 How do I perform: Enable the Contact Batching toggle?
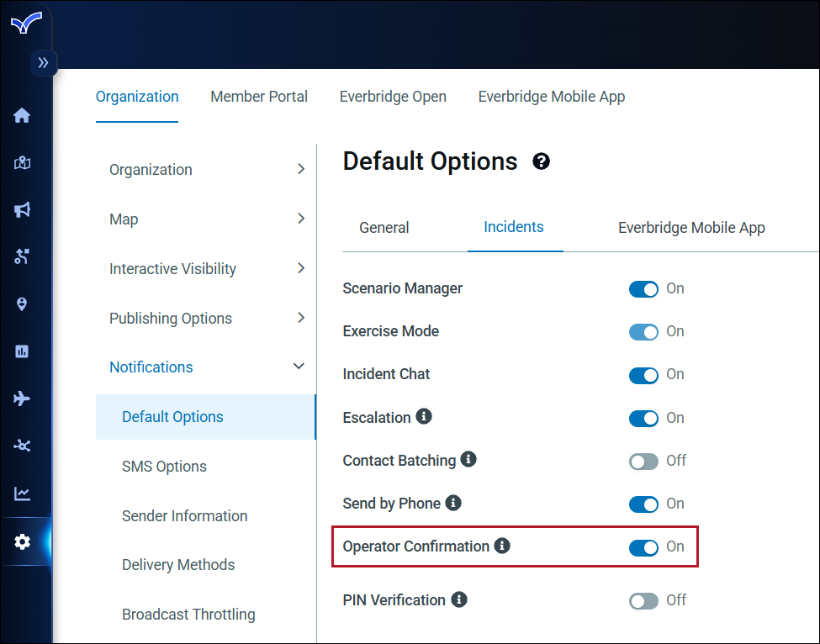tap(643, 462)
